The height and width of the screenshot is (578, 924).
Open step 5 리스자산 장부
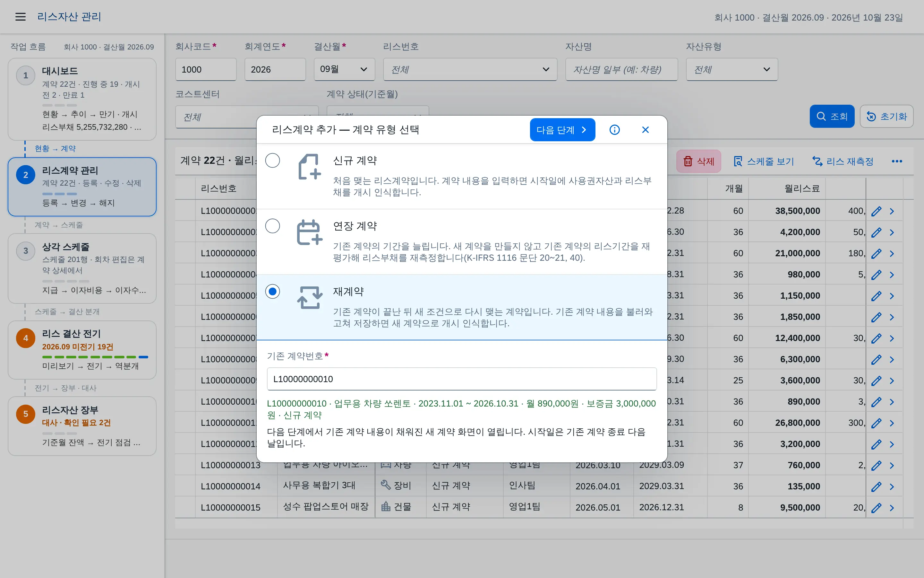tap(82, 426)
